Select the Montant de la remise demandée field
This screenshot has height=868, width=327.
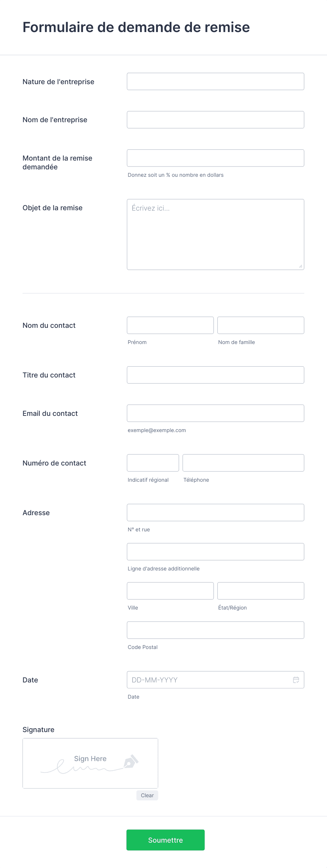pyautogui.click(x=216, y=158)
